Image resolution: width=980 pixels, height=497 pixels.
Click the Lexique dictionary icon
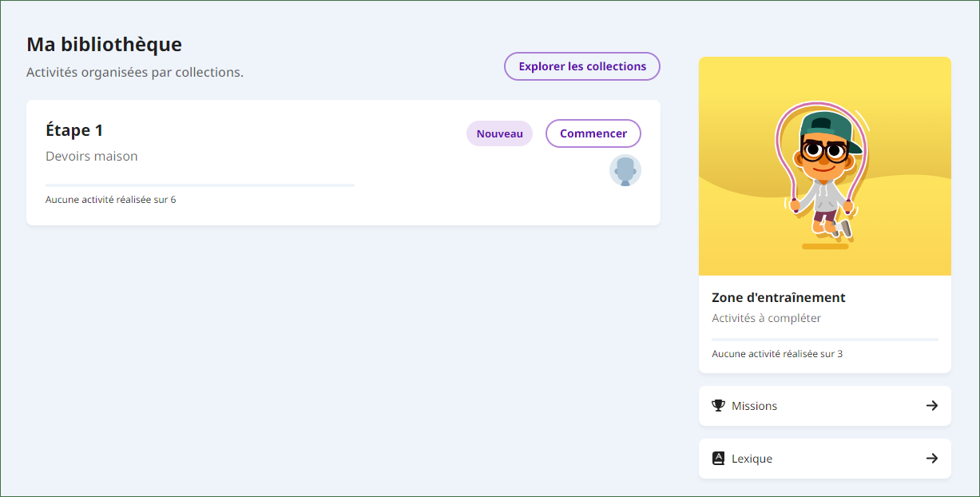(x=718, y=459)
